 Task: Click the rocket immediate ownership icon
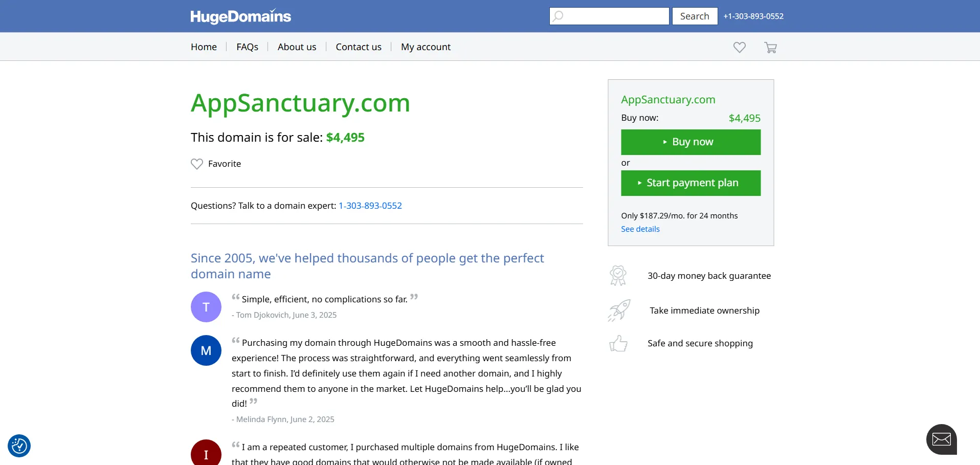tap(619, 311)
